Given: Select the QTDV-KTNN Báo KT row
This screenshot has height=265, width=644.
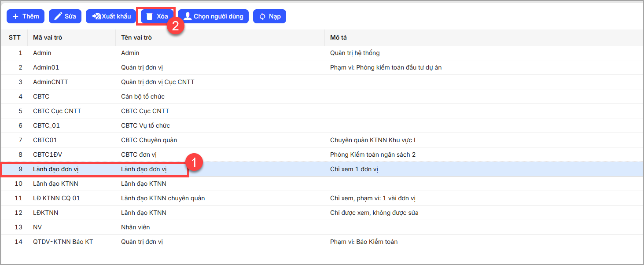Looking at the screenshot, I should point(63,242).
